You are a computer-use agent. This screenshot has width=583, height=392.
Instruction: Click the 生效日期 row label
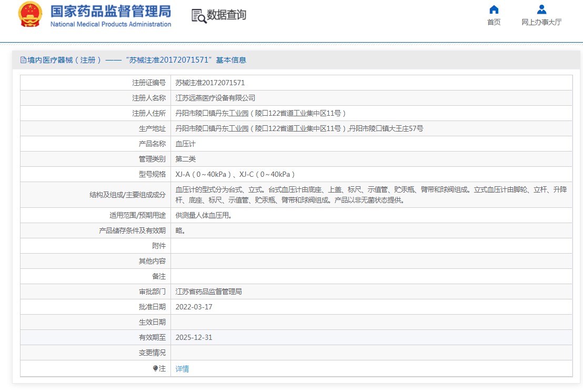click(152, 322)
